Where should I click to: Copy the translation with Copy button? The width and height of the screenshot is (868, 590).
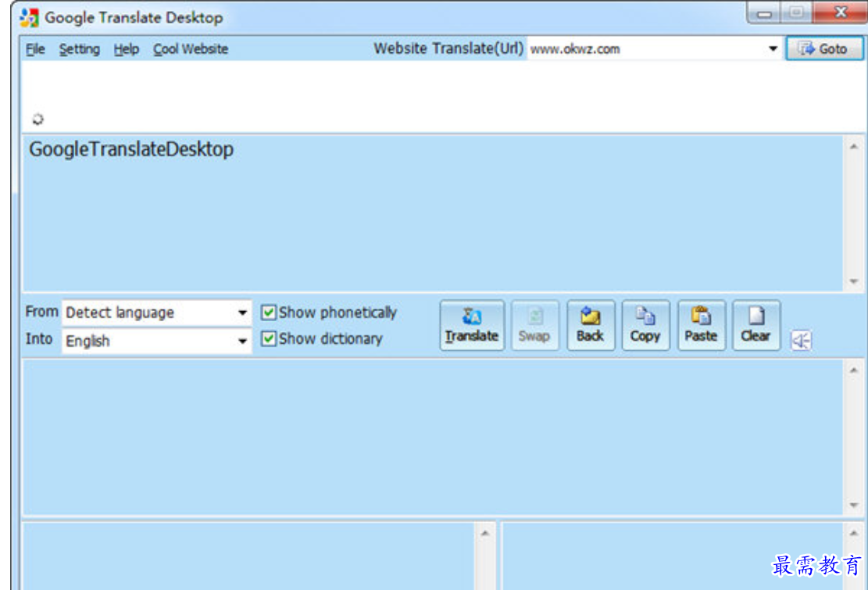645,325
